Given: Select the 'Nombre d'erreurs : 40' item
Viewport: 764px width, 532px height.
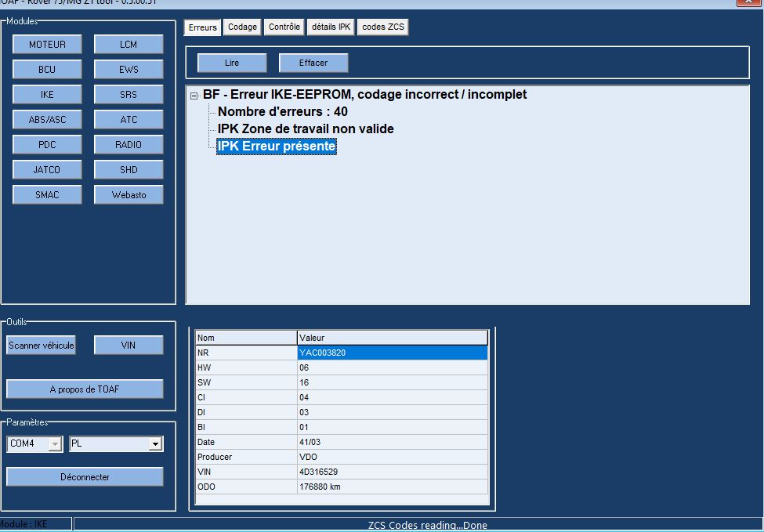Looking at the screenshot, I should [x=282, y=112].
